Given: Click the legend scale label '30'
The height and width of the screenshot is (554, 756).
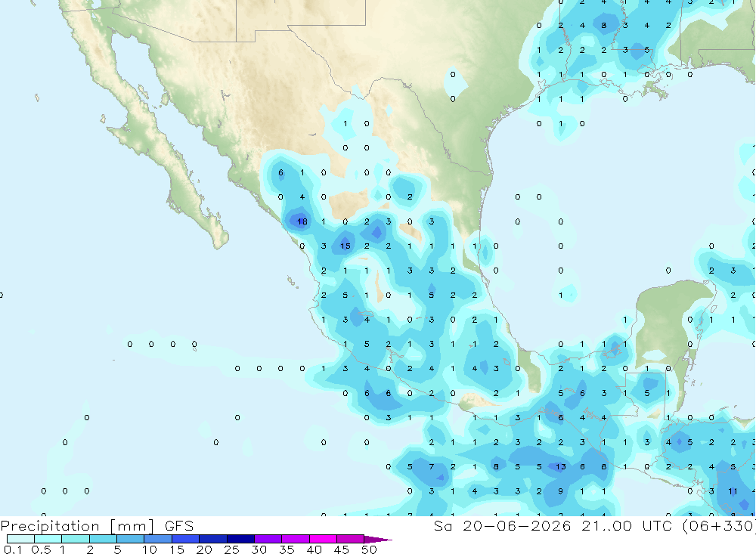Looking at the screenshot, I should [x=259, y=549].
